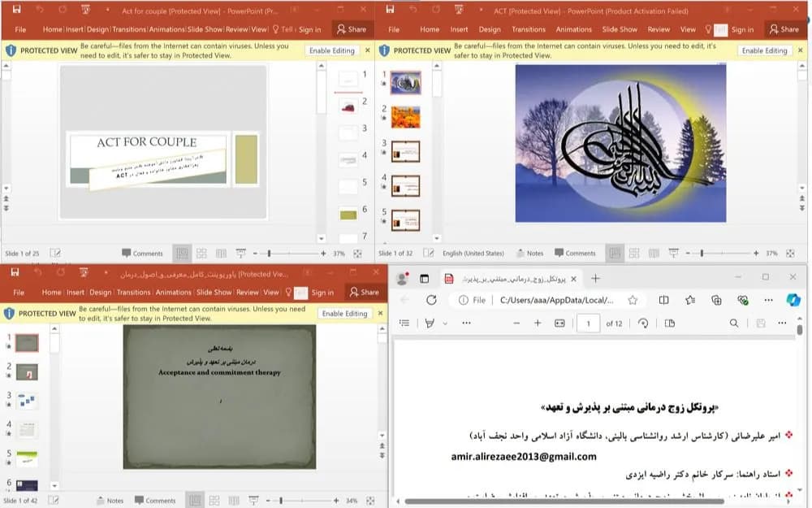Click PDF page number field
Image resolution: width=812 pixels, height=508 pixels.
[x=588, y=323]
